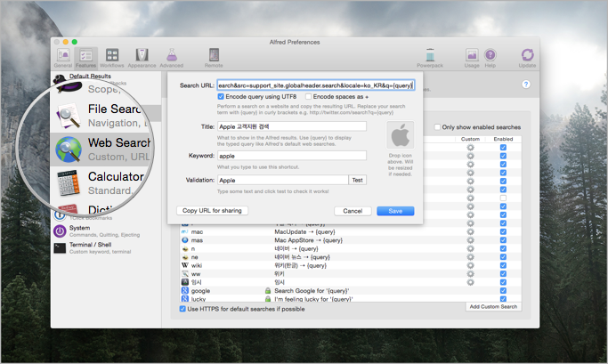
Task: Click the MacUpdate icon in the mac row
Action: tap(185, 231)
